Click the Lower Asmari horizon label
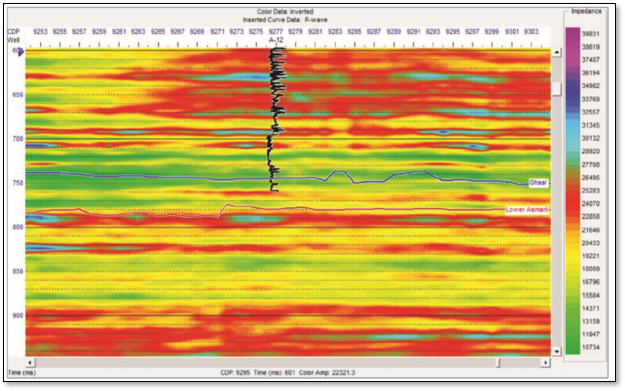 click(x=526, y=210)
